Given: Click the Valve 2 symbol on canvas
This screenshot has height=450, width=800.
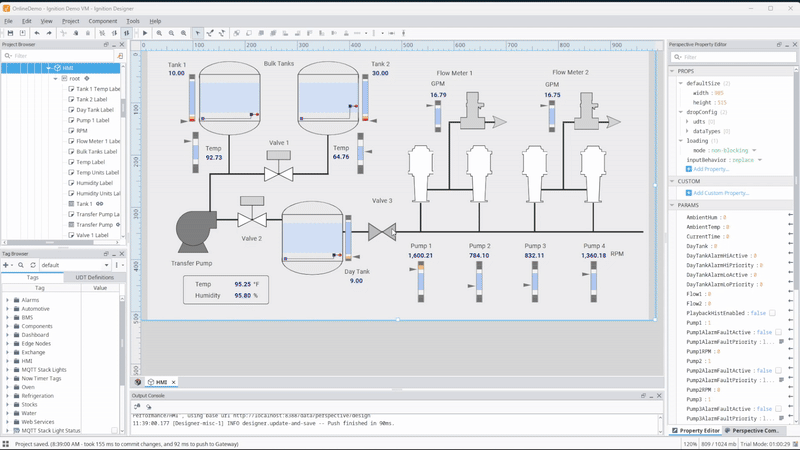Looking at the screenshot, I should click(x=252, y=212).
